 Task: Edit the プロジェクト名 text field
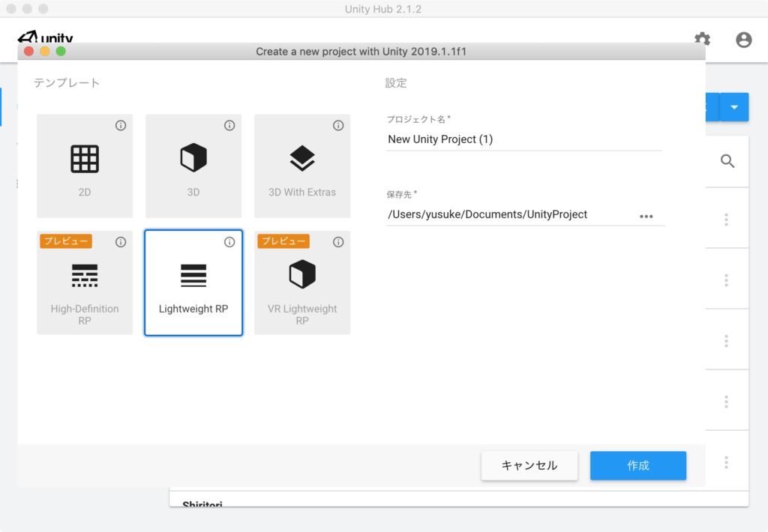[x=523, y=139]
